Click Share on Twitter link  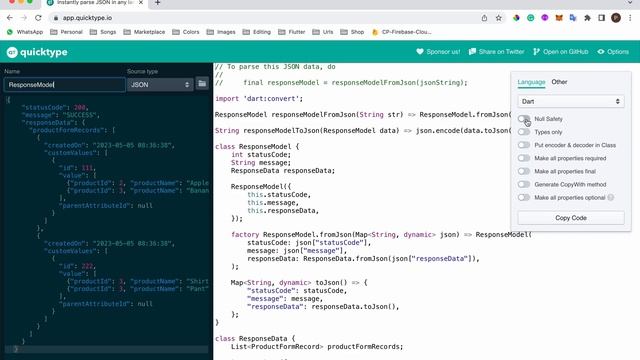[x=496, y=52]
